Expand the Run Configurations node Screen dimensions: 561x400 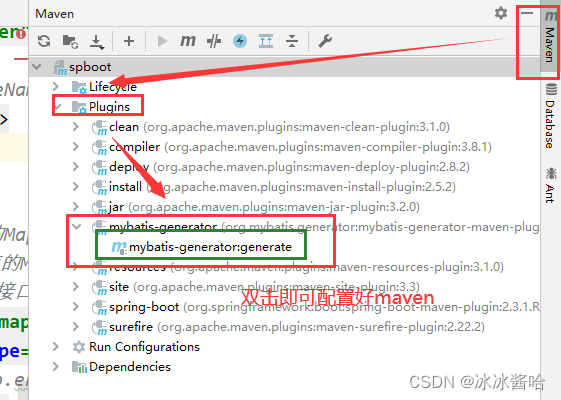[x=56, y=347]
